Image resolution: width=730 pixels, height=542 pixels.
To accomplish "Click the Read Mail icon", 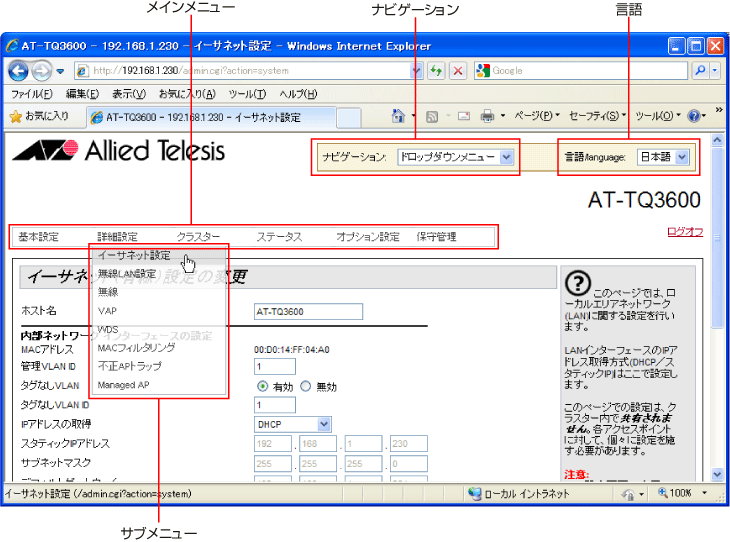I will point(464,116).
